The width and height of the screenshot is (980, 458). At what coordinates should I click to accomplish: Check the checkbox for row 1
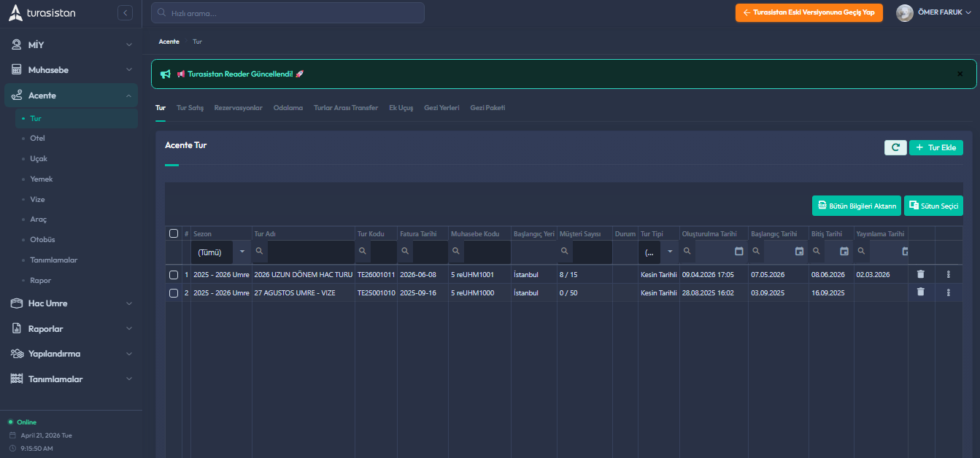point(174,275)
